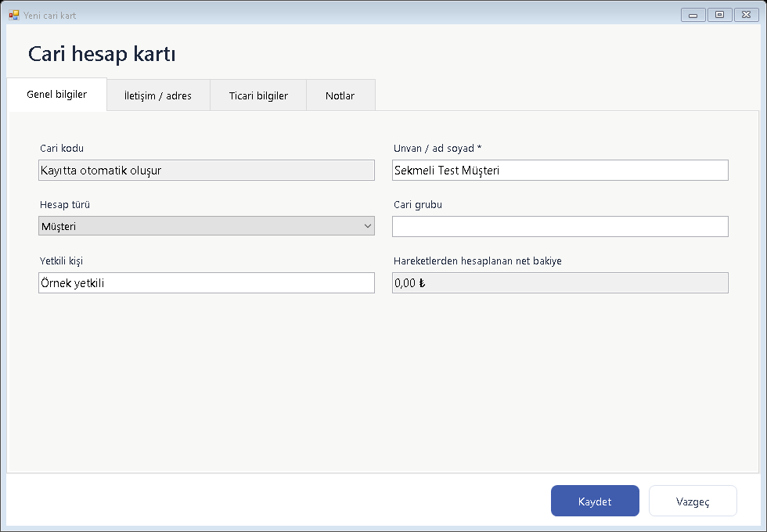Click the Cari hesap kartı heading
The image size is (767, 532).
pyautogui.click(x=102, y=53)
